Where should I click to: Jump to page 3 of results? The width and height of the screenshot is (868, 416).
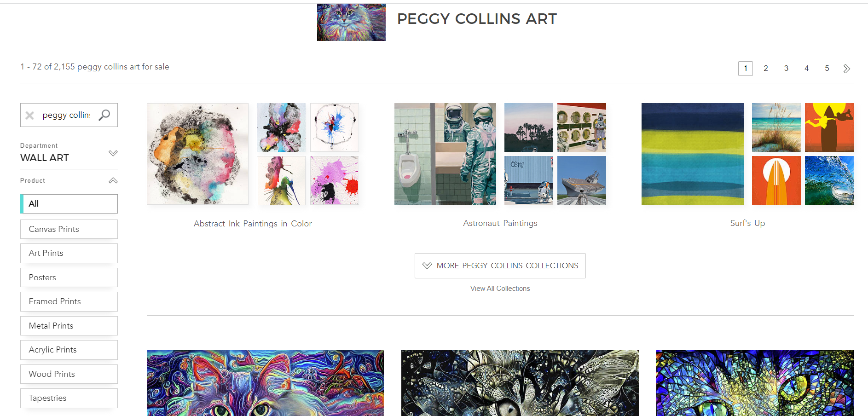click(786, 68)
